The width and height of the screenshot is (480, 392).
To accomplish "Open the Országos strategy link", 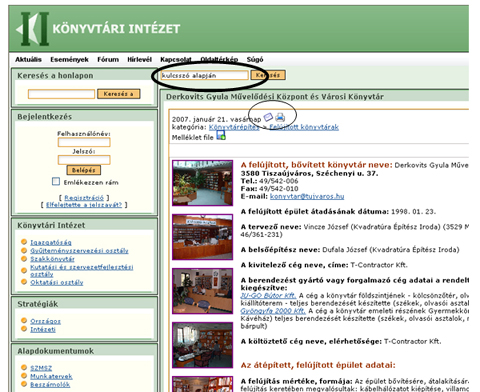I will click(45, 321).
